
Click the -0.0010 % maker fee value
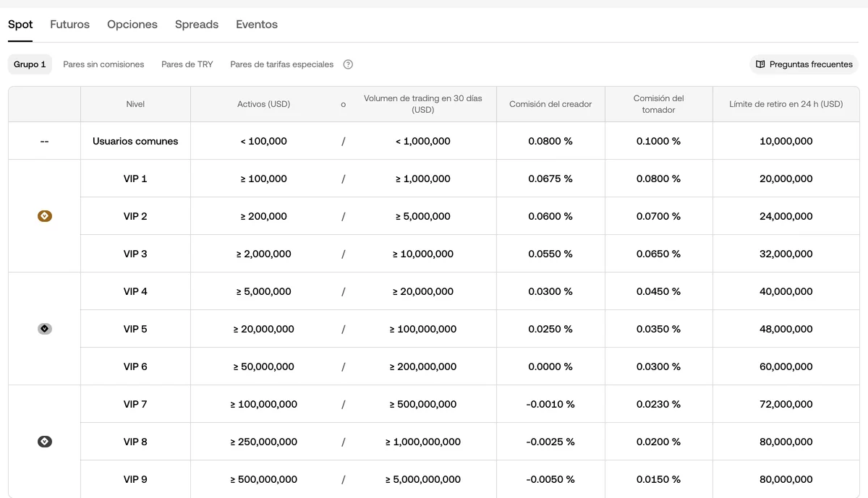tap(550, 404)
